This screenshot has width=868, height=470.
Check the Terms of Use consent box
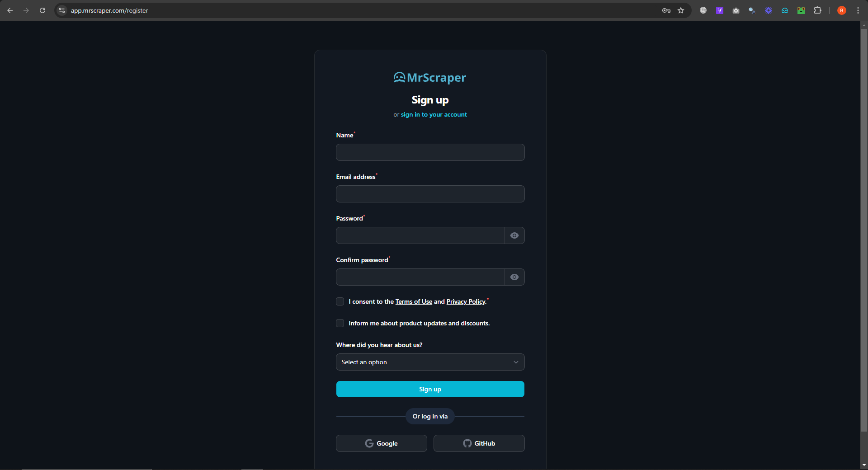340,301
